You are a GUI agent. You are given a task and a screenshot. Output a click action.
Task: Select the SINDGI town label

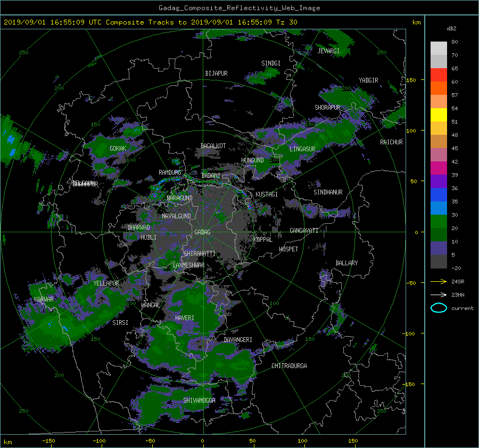click(x=271, y=63)
